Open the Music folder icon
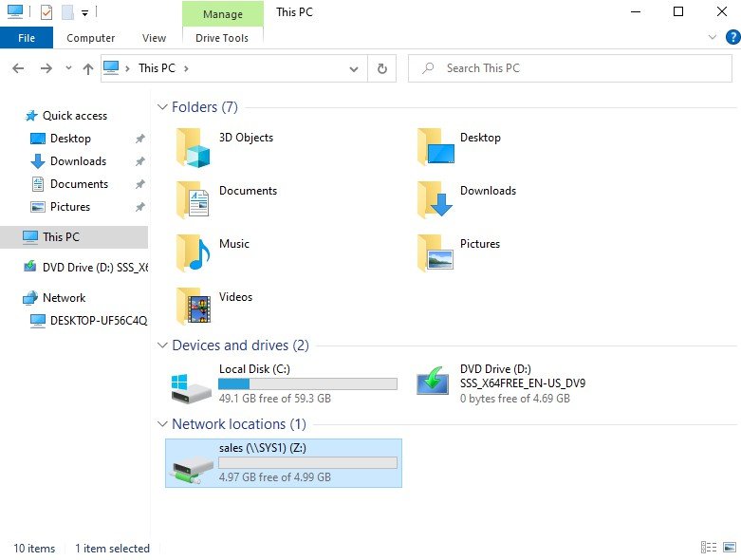 click(x=194, y=253)
